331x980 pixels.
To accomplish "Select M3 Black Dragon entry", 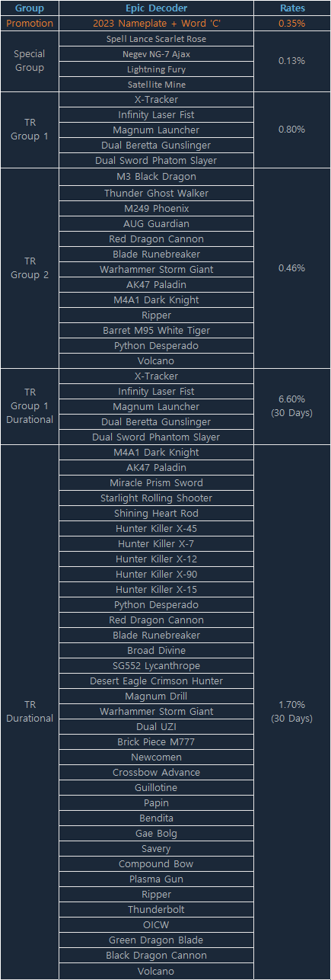I will tap(156, 177).
